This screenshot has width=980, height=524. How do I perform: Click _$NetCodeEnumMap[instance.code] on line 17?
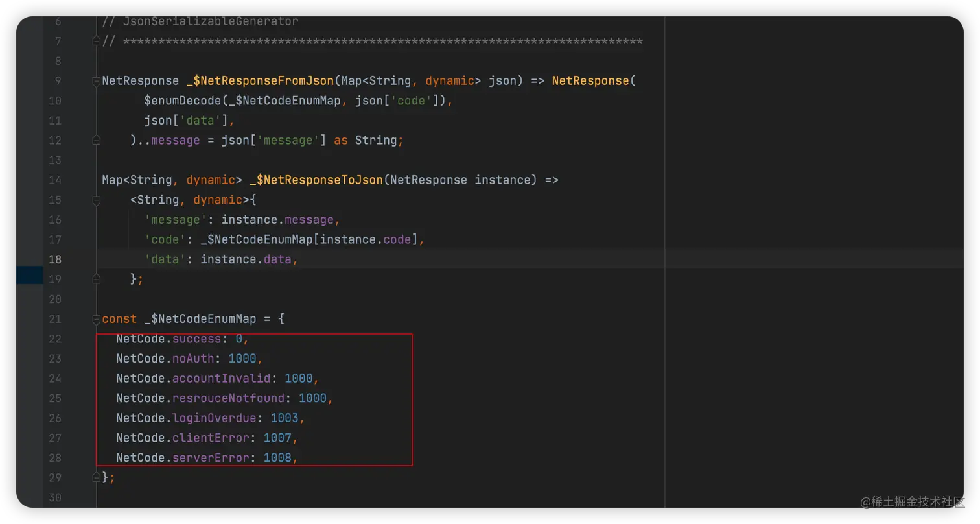point(309,239)
